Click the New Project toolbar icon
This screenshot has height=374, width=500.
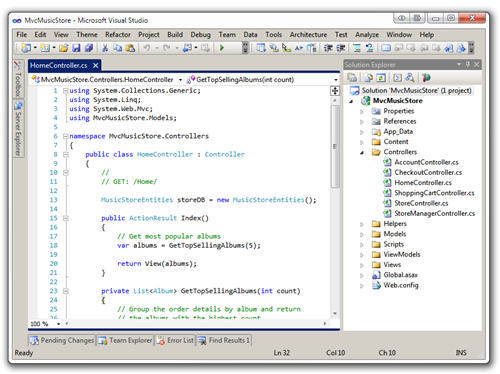[26, 48]
